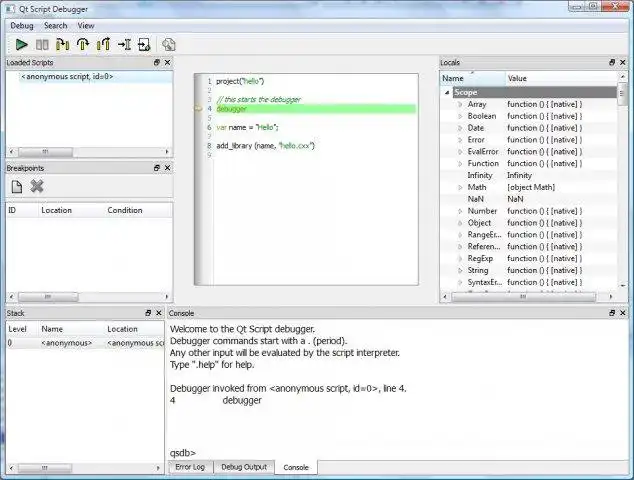The width and height of the screenshot is (634, 480).
Task: Click the Step Into toolbar icon
Action: click(63, 44)
